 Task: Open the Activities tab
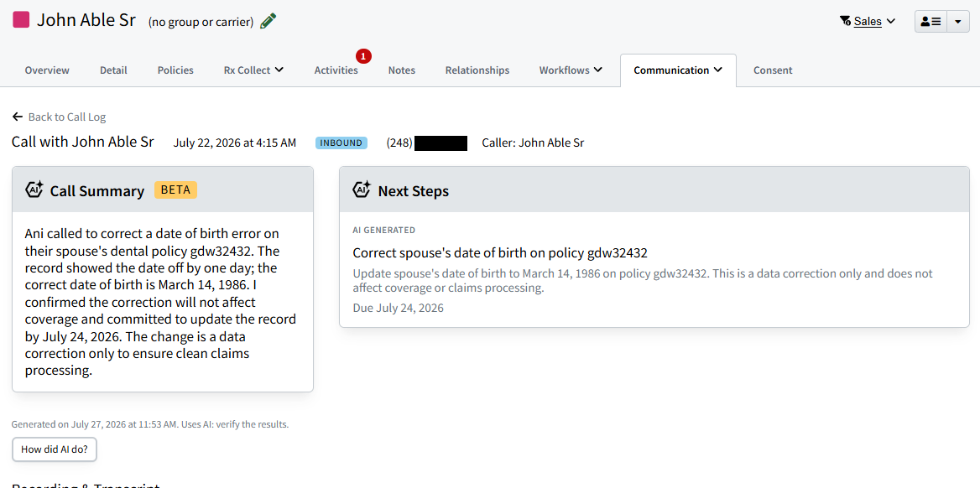tap(336, 70)
